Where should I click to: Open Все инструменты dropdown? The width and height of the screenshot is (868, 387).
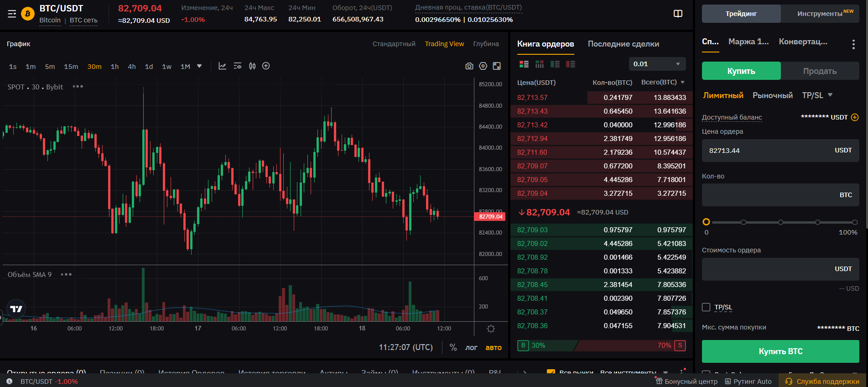[x=634, y=372]
